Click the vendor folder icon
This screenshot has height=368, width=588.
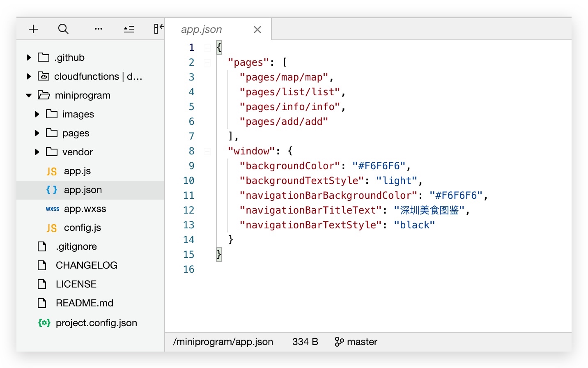(x=52, y=152)
